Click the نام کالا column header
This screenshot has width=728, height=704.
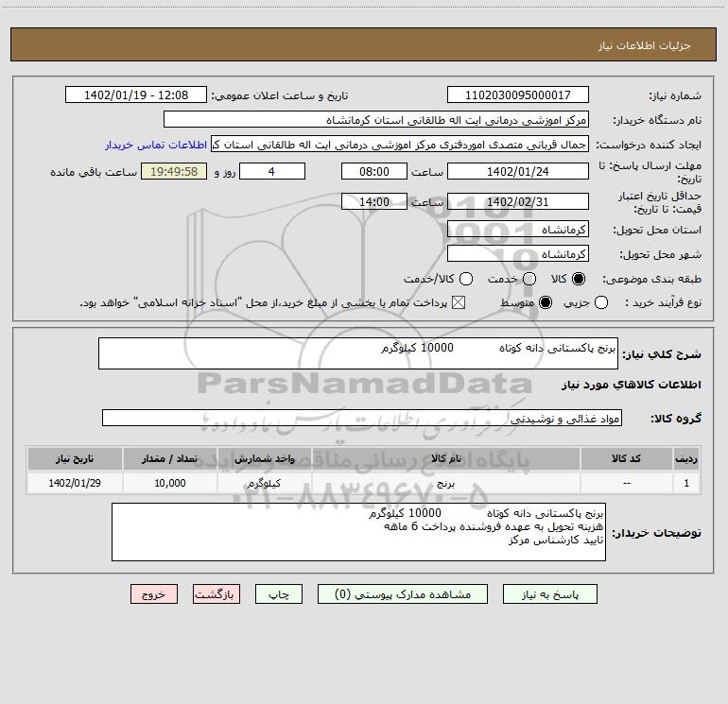[x=445, y=458]
